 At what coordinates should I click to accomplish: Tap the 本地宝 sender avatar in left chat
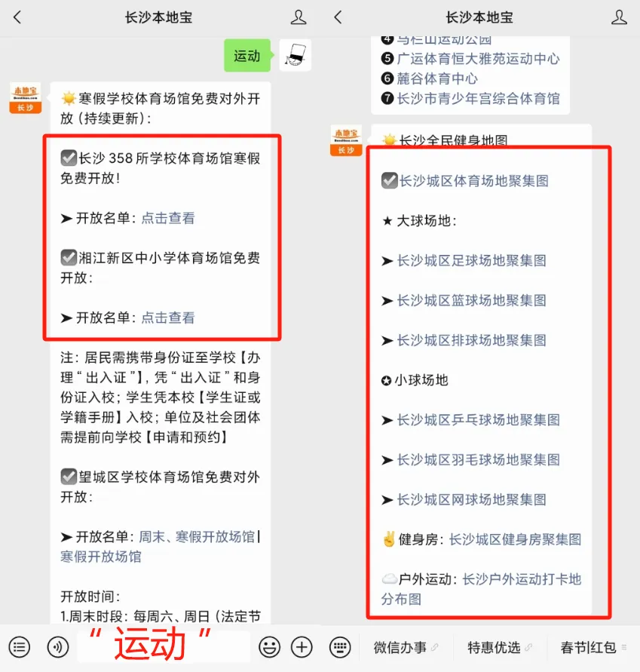pyautogui.click(x=26, y=98)
